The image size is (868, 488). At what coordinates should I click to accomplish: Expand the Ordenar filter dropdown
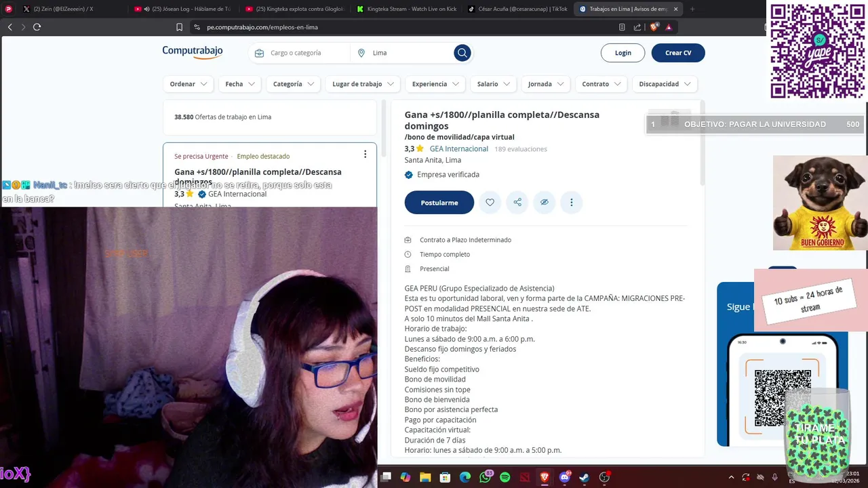coord(189,84)
